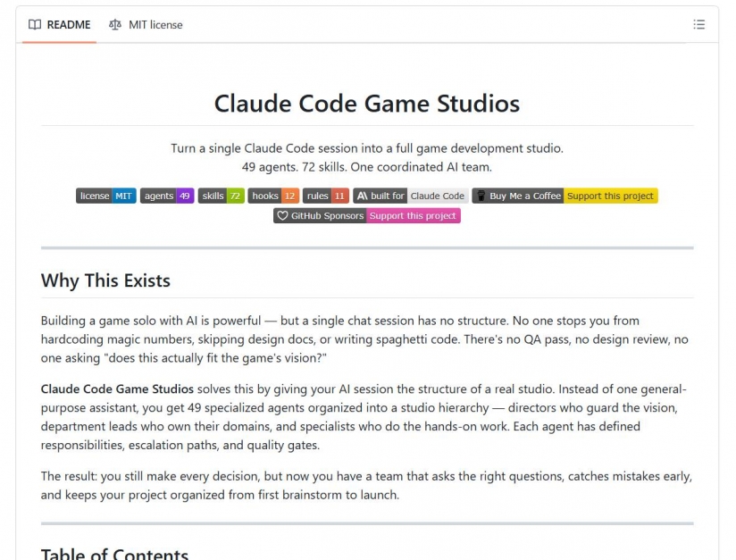
Task: Click the scales icon on MIT license tab
Action: pyautogui.click(x=114, y=24)
